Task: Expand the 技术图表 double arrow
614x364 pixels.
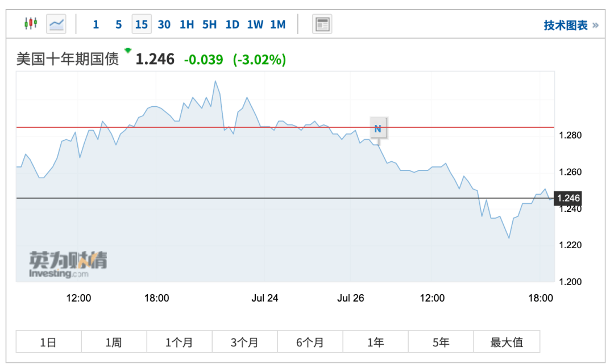Action: (595, 26)
